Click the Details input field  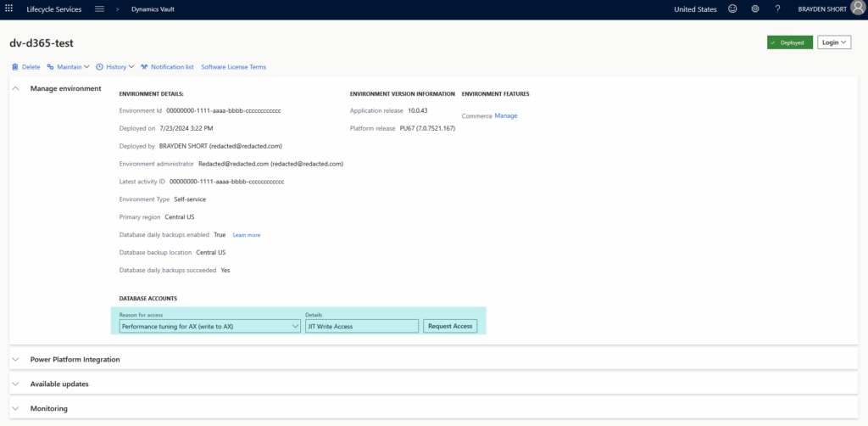(x=362, y=326)
